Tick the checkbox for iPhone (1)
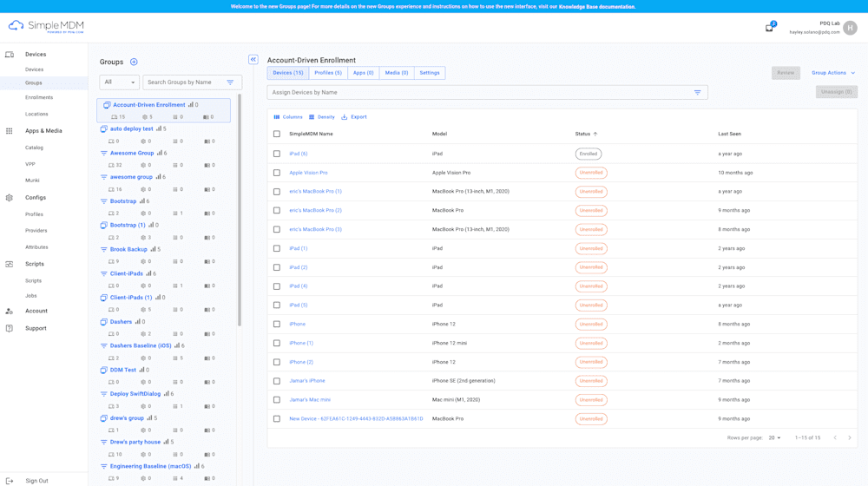 277,343
